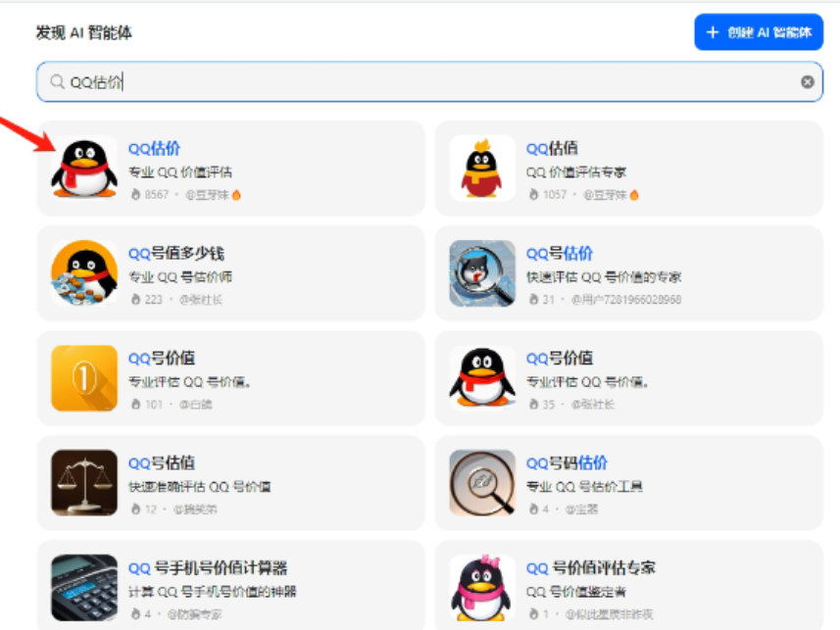Click the description QQ 价值评估专家
The image size is (840, 630).
point(576,172)
